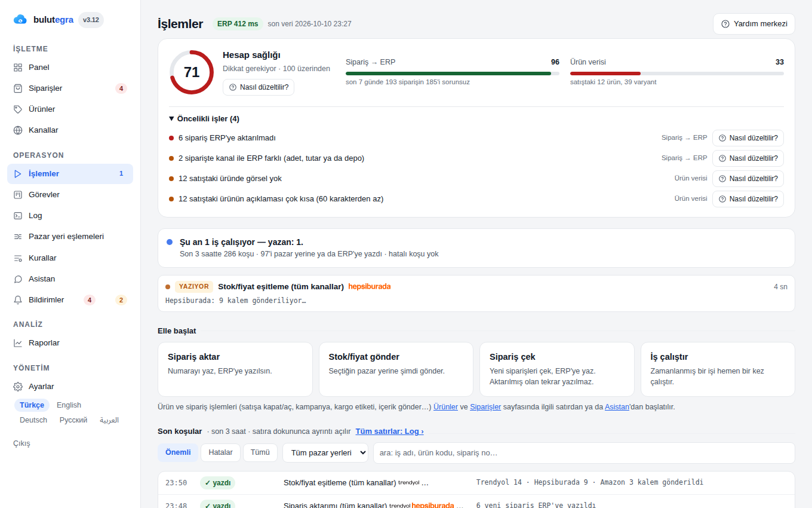812x508 pixels.
Task: Open the Stok/fiyat gönder card
Action: (396, 369)
